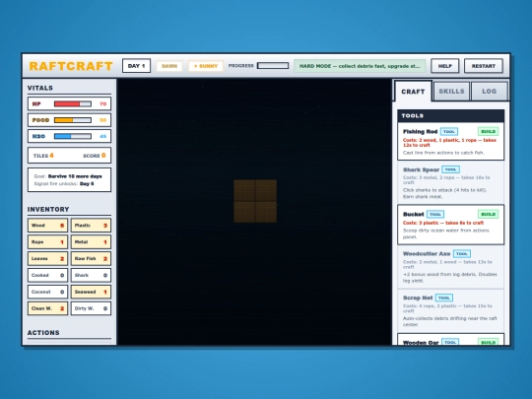Screen dimensions: 532x399
Task: Click the DAWN time badge
Action: pyautogui.click(x=169, y=66)
